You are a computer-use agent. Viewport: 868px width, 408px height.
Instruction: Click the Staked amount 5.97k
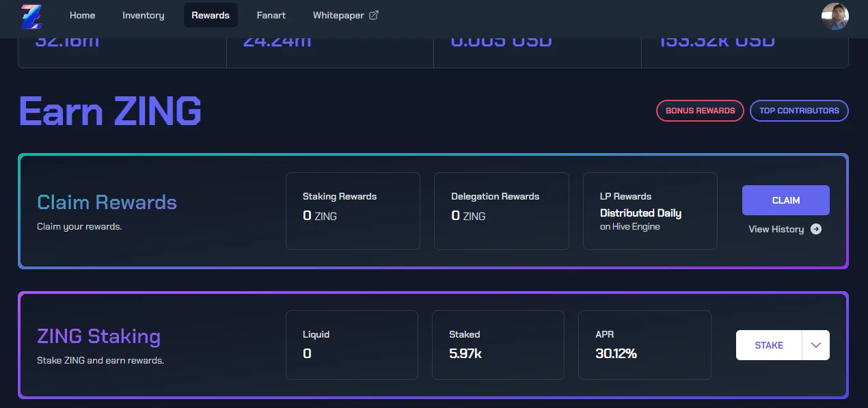pos(465,353)
